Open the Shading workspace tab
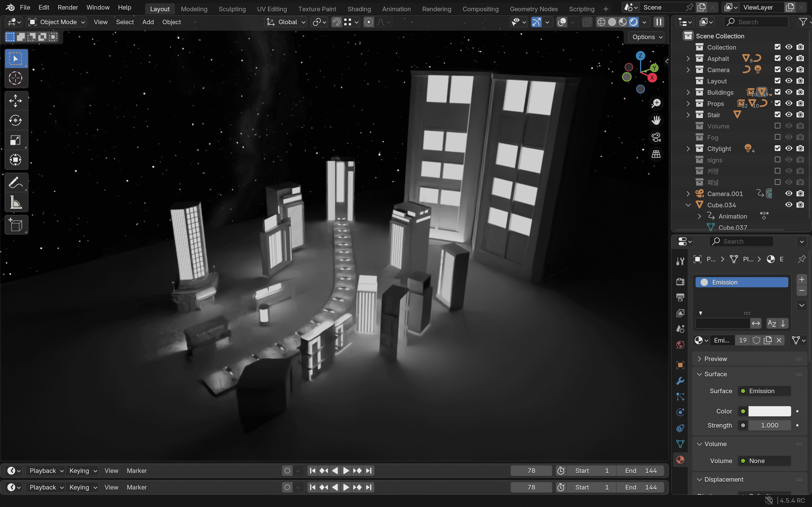 (x=359, y=9)
